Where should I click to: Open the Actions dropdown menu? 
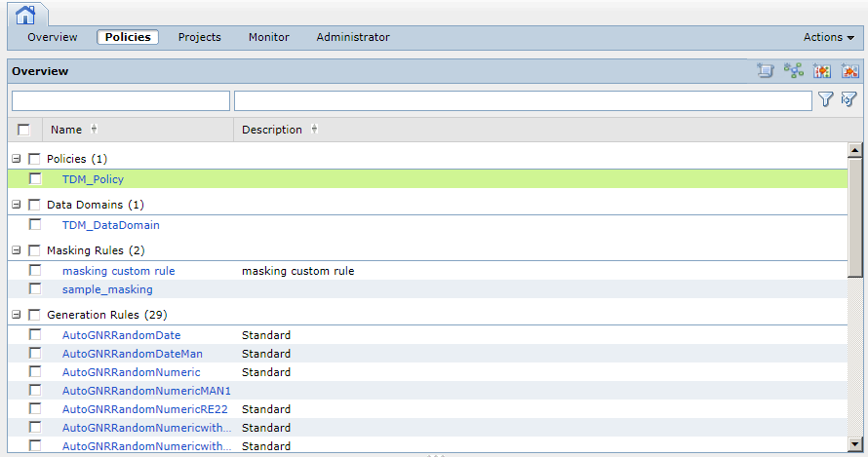click(829, 37)
